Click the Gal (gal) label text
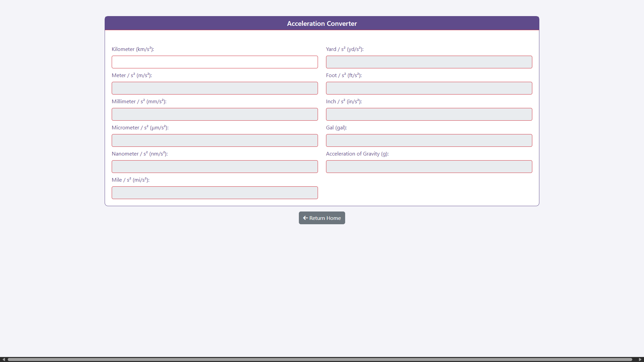Viewport: 644px width, 362px height. point(336,128)
